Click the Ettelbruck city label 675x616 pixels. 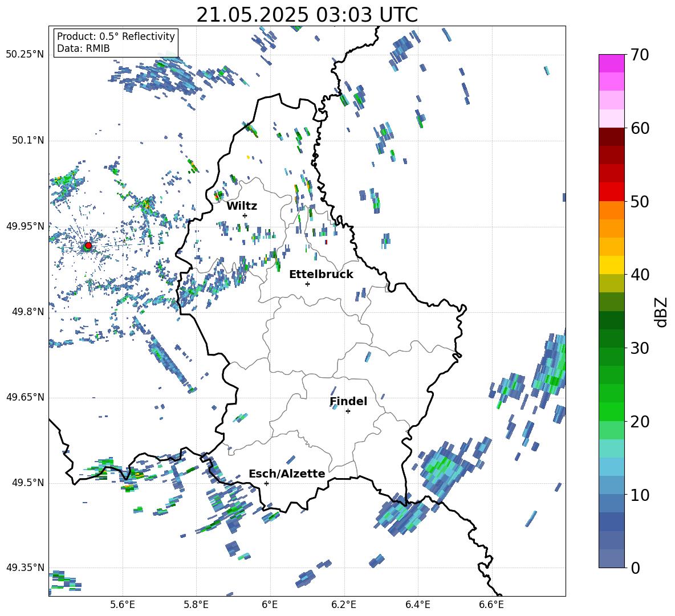(x=321, y=275)
